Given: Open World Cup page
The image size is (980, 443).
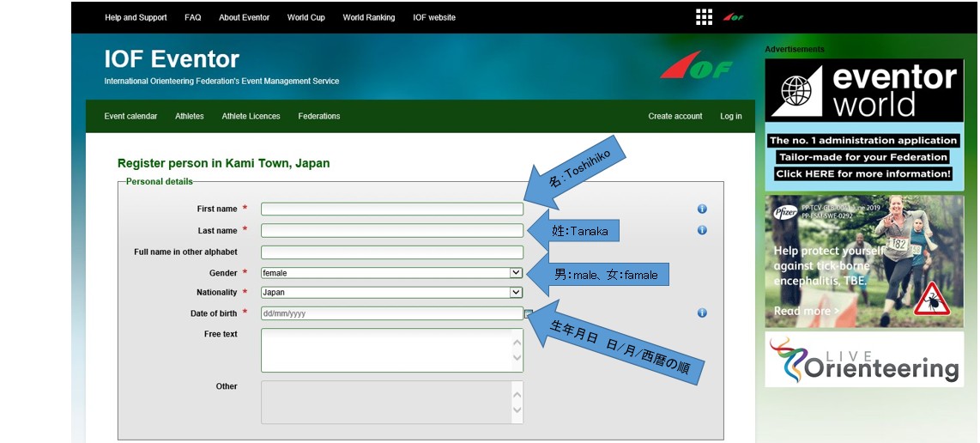Looking at the screenshot, I should pyautogui.click(x=305, y=17).
